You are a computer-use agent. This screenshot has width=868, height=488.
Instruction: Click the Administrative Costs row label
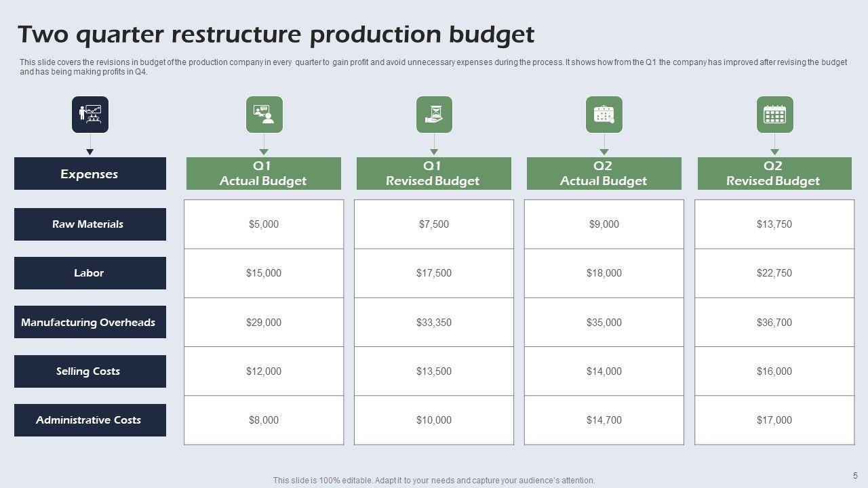pyautogui.click(x=90, y=420)
